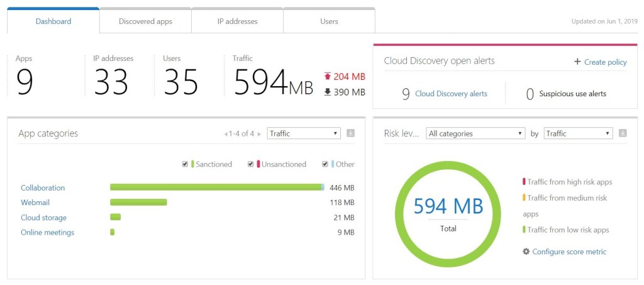644x285 pixels.
Task: Click the green Webmail traffic bar
Action: click(138, 203)
